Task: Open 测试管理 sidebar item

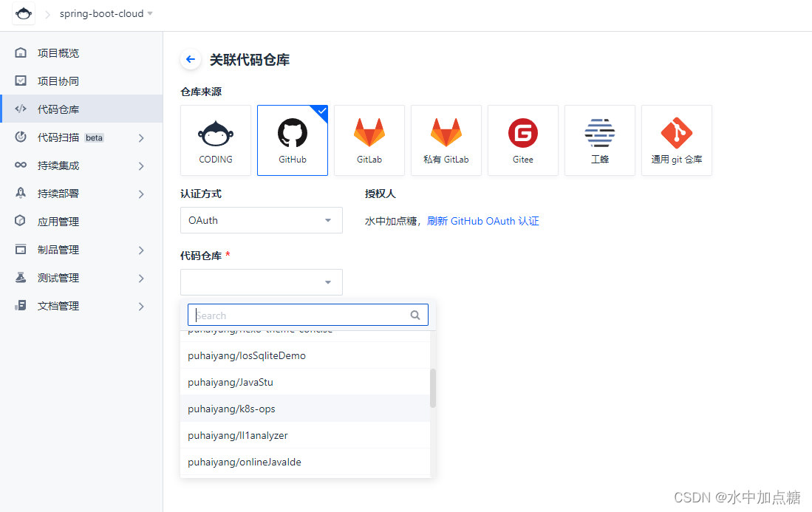Action: (82, 278)
